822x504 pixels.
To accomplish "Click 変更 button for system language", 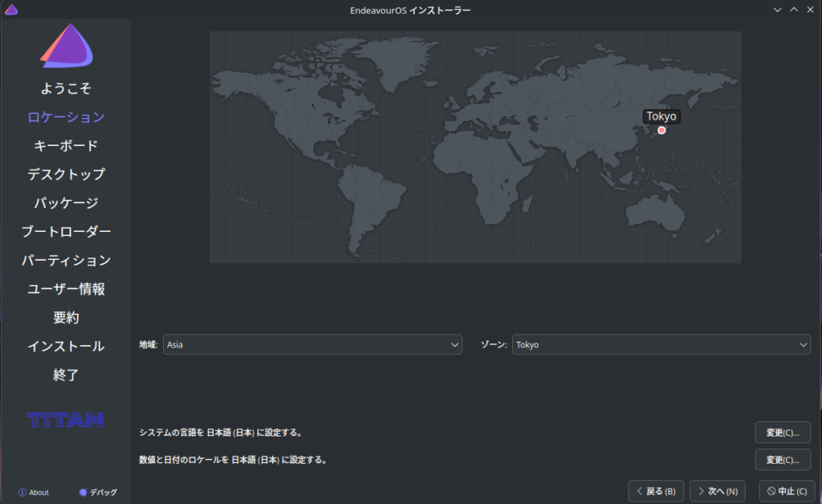I will pos(782,433).
